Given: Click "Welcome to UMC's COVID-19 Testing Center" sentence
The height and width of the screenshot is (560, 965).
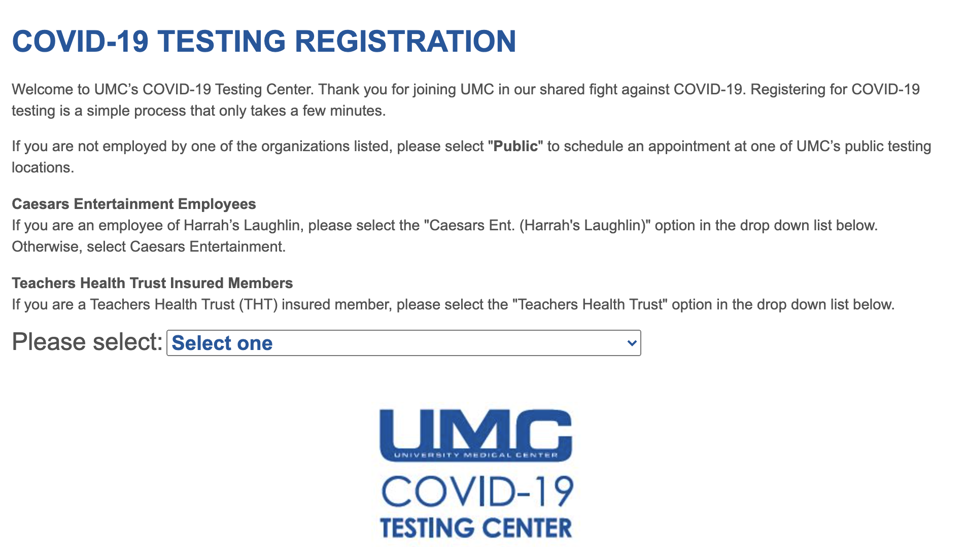Looking at the screenshot, I should click(x=162, y=89).
